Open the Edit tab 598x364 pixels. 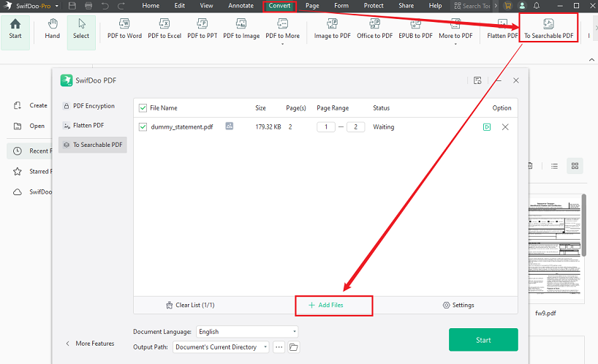click(x=180, y=6)
